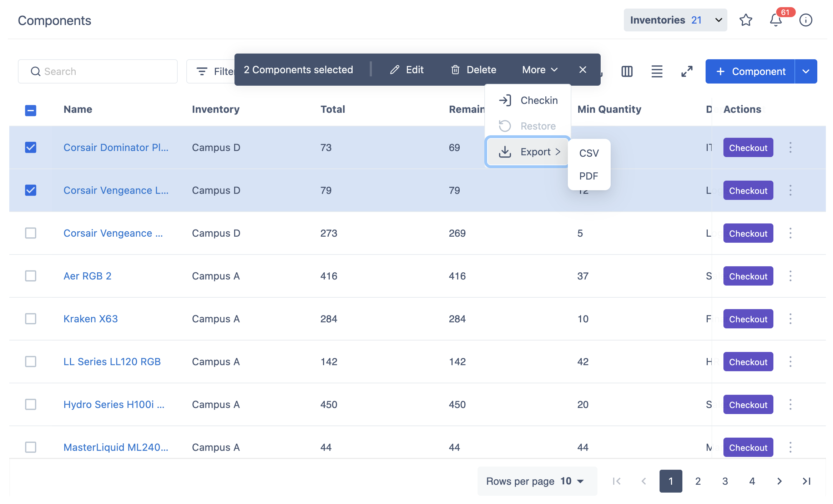Open row options for Aer RGB 2
The image size is (833, 504).
coord(790,276)
